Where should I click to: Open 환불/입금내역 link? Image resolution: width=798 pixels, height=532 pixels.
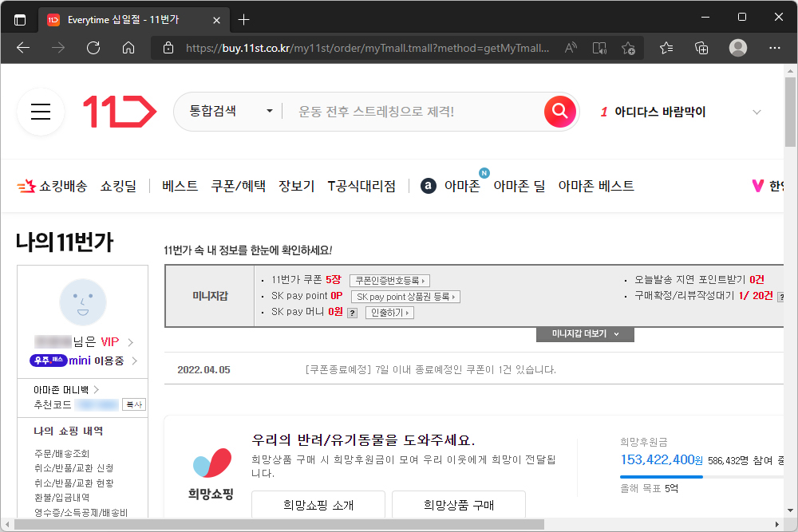61,498
